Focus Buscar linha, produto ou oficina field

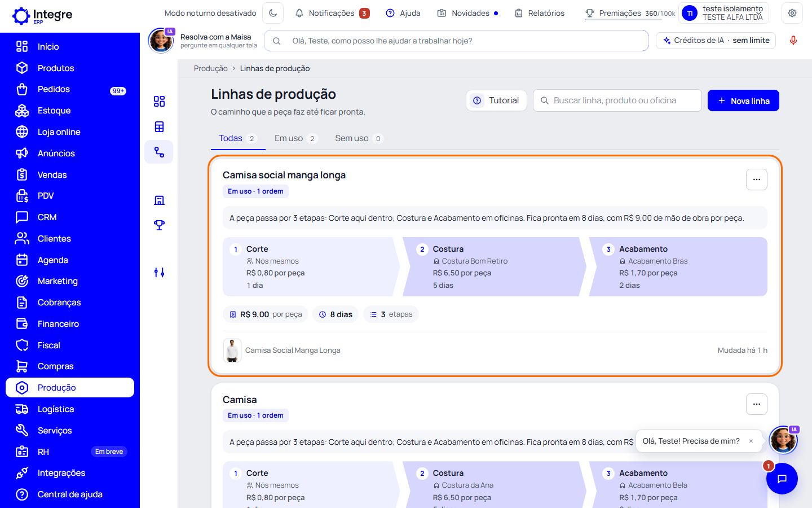[x=617, y=100]
